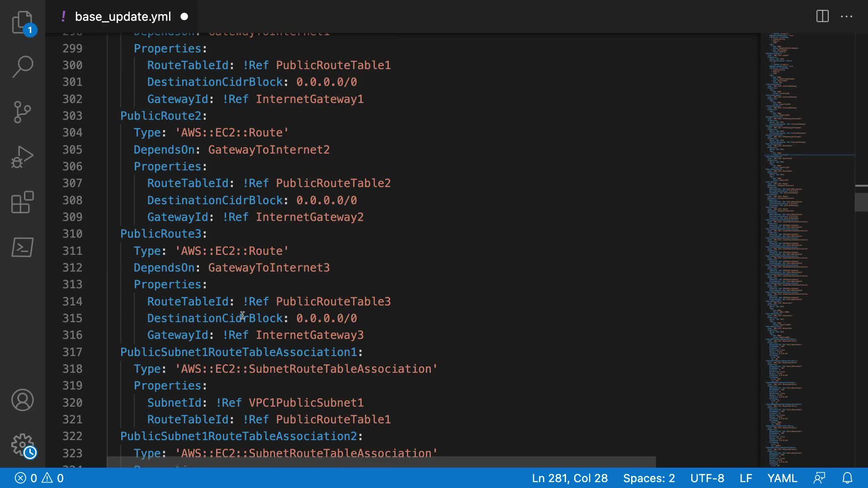Open the Search view
The width and height of the screenshot is (868, 488).
pos(22,66)
